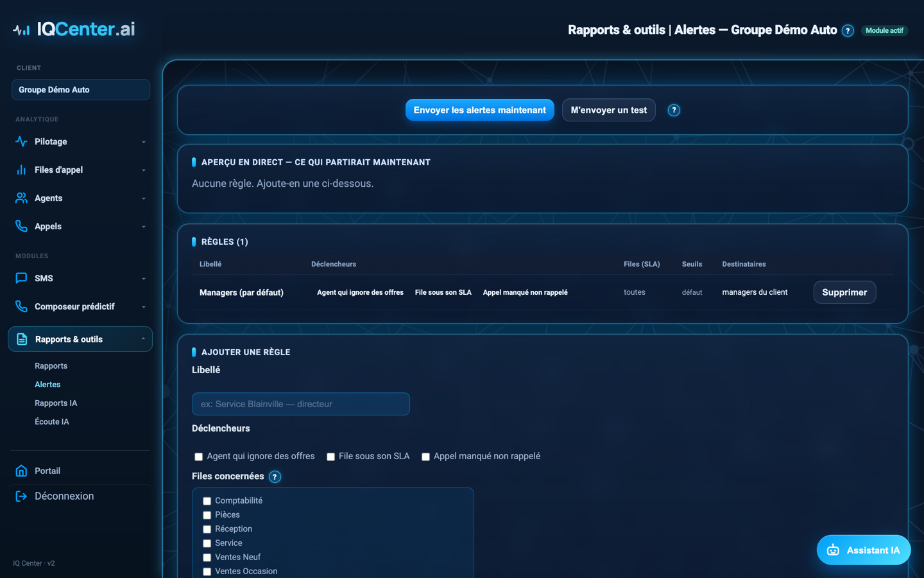Click 'Appel manqué non rappelé' rule tag
Image resolution: width=924 pixels, height=578 pixels.
[526, 292]
